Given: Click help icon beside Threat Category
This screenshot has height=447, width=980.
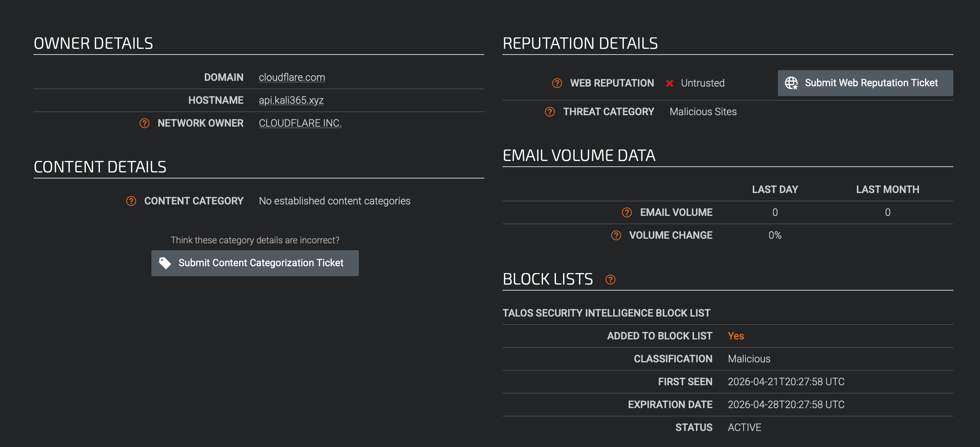Looking at the screenshot, I should point(549,112).
